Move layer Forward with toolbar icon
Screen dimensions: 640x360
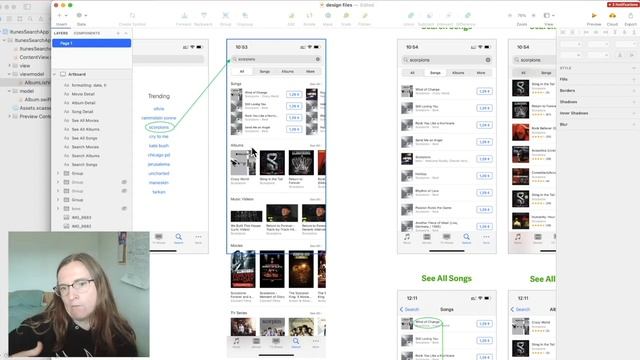tap(184, 16)
